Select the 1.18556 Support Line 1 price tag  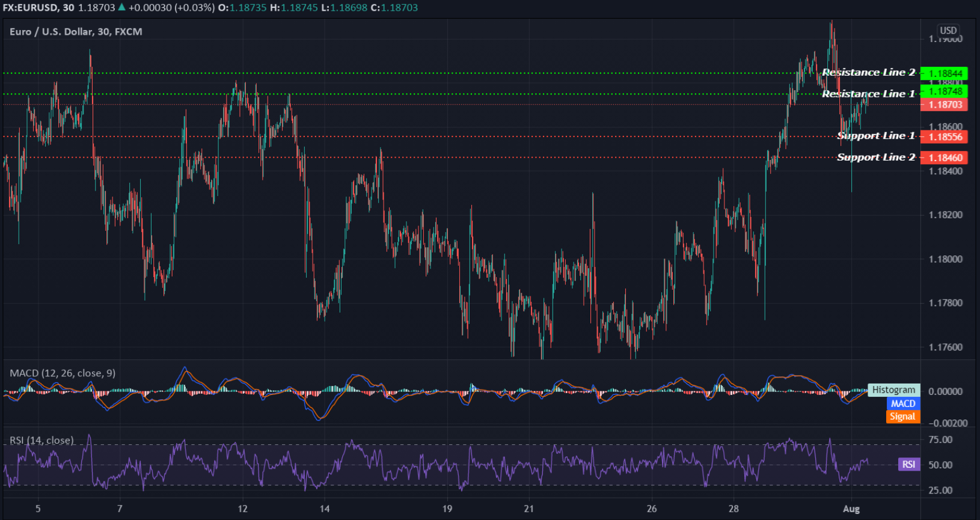[x=944, y=136]
